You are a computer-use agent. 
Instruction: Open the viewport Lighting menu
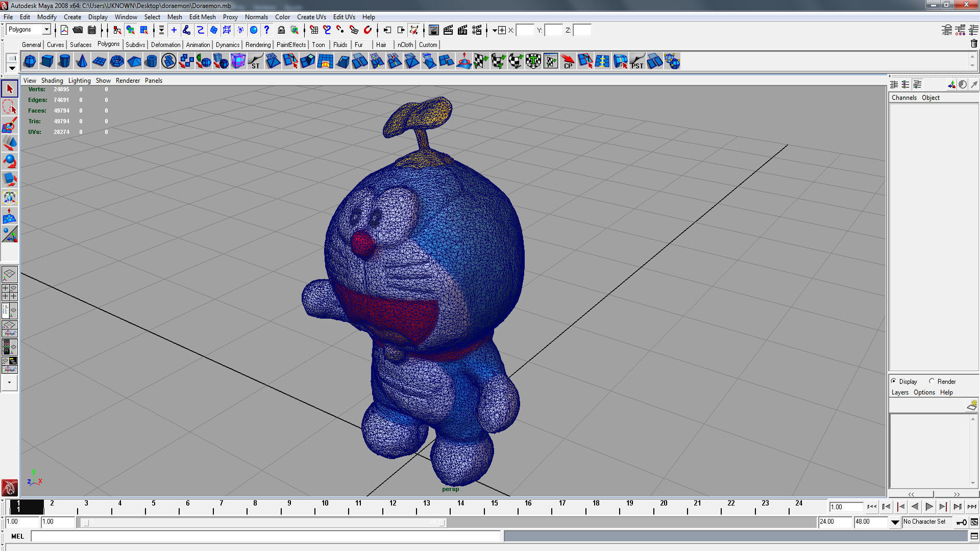[x=79, y=81]
